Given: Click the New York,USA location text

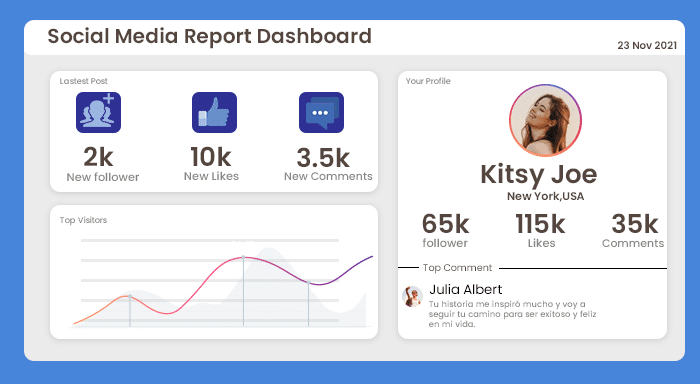Looking at the screenshot, I should (x=546, y=196).
